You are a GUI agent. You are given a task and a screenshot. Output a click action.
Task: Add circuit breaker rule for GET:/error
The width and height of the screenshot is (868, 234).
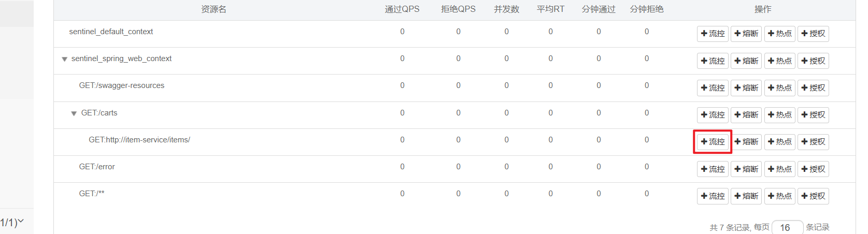(746, 169)
